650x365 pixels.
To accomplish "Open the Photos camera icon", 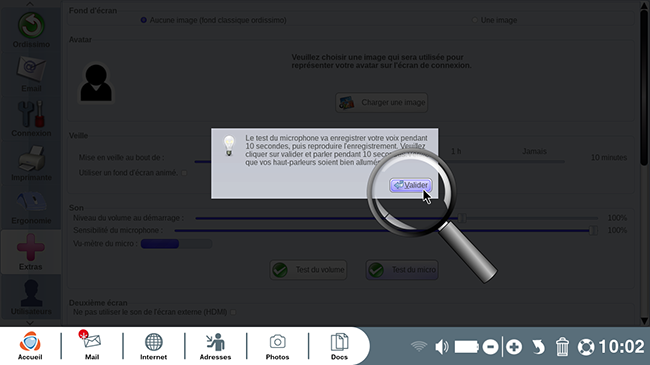I will coord(277,346).
